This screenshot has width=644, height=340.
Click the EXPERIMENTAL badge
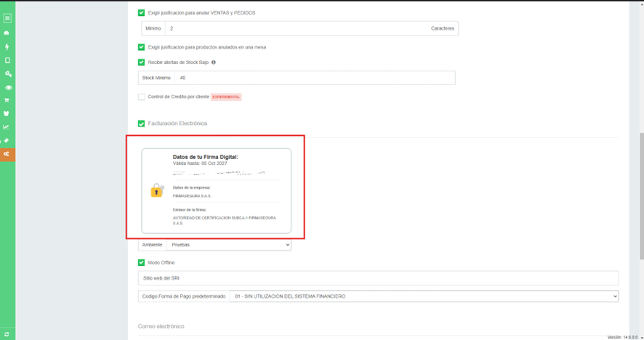click(226, 97)
